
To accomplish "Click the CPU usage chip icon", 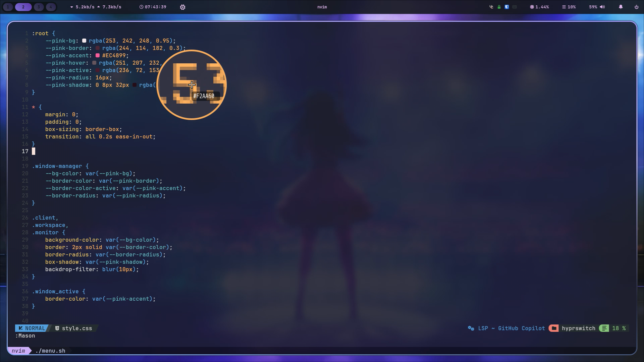I will (x=532, y=7).
